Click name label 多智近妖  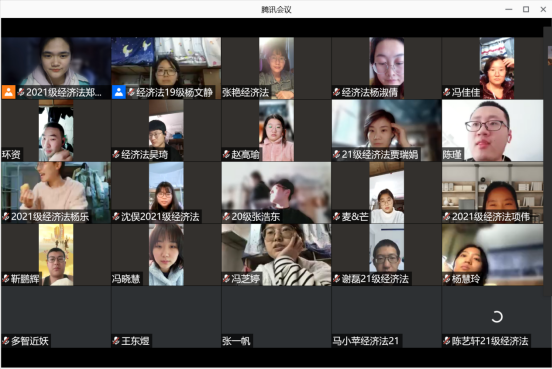[x=30, y=340]
